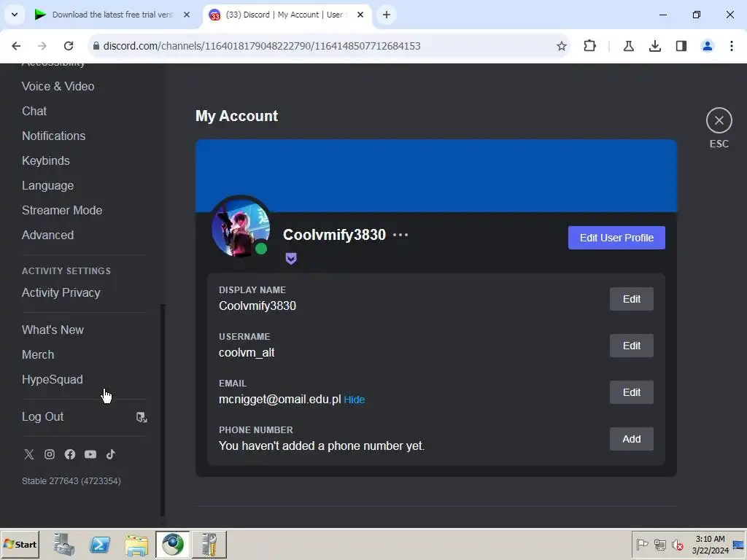
Task: Open Chrome Labs flask icon
Action: pos(628,46)
